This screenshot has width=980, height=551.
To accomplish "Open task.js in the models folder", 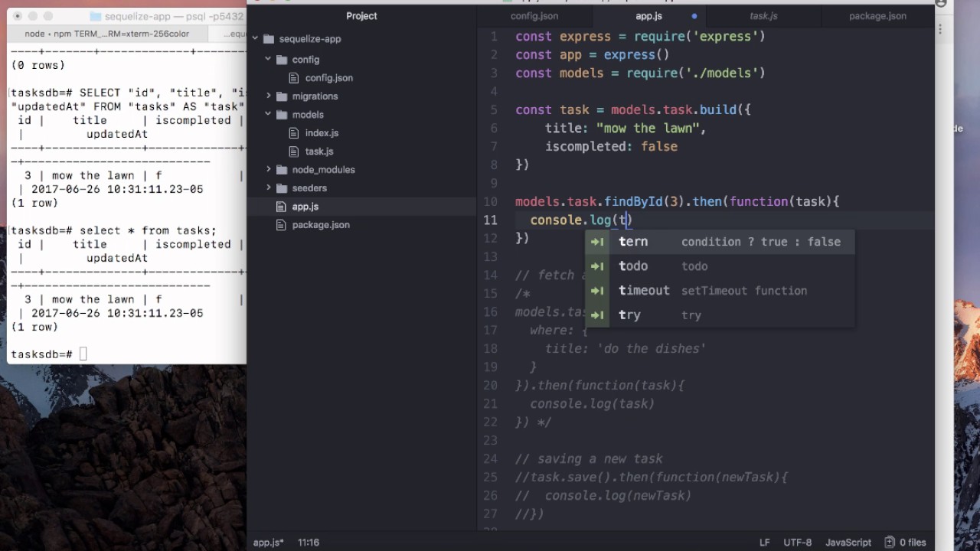I will point(318,152).
